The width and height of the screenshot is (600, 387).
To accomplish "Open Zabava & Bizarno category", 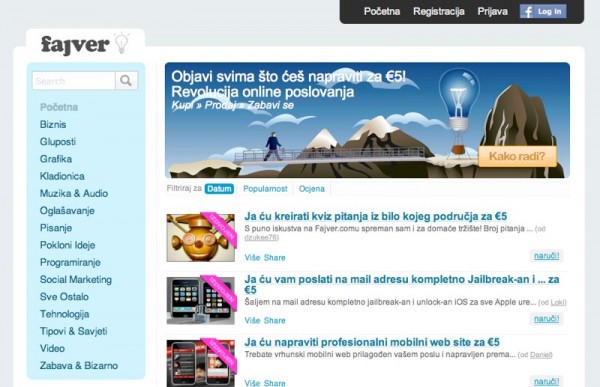I will (79, 366).
